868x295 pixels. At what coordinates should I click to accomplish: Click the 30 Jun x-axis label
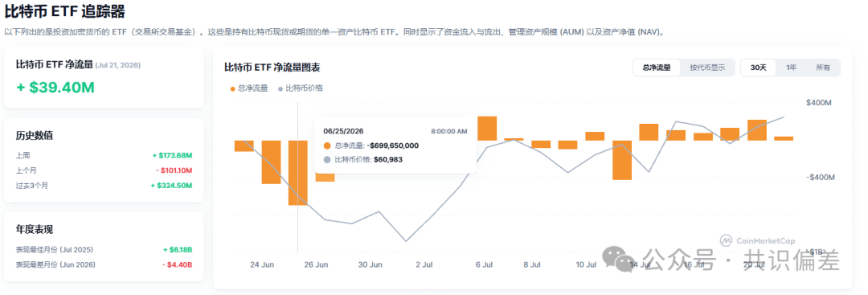370,265
